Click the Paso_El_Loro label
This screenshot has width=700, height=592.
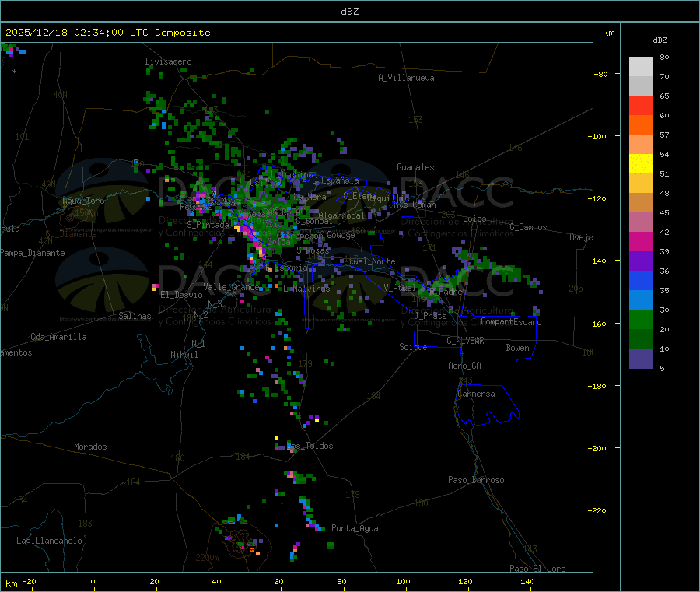(537, 569)
